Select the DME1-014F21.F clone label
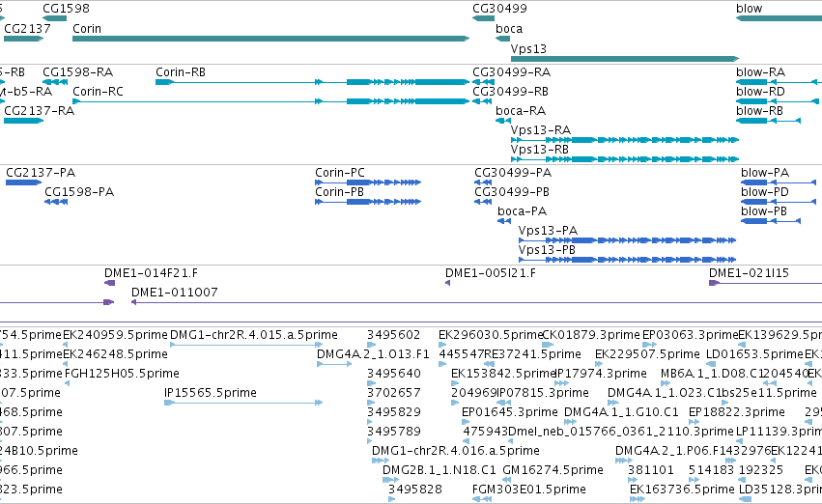 coord(151,273)
